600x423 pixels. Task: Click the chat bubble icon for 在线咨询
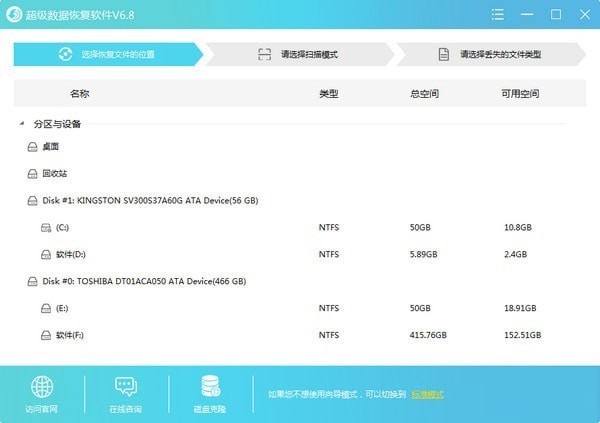click(x=126, y=387)
